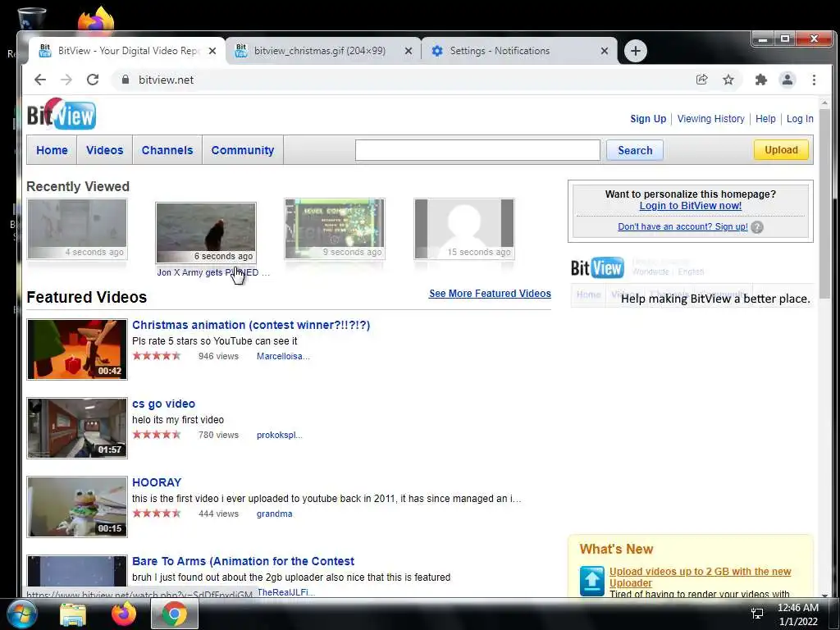This screenshot has height=630, width=840.
Task: Open the Windows Start button
Action: pos(21,614)
